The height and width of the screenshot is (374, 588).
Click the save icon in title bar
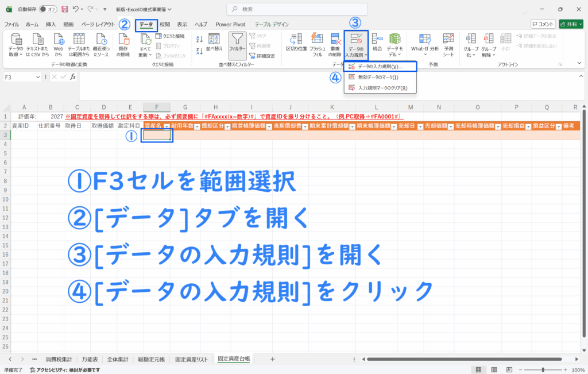[64, 10]
